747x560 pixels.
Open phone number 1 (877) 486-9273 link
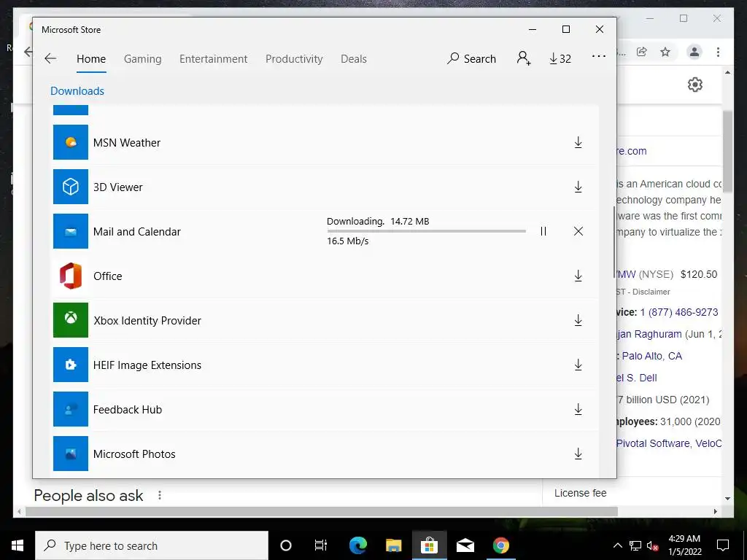pyautogui.click(x=679, y=312)
